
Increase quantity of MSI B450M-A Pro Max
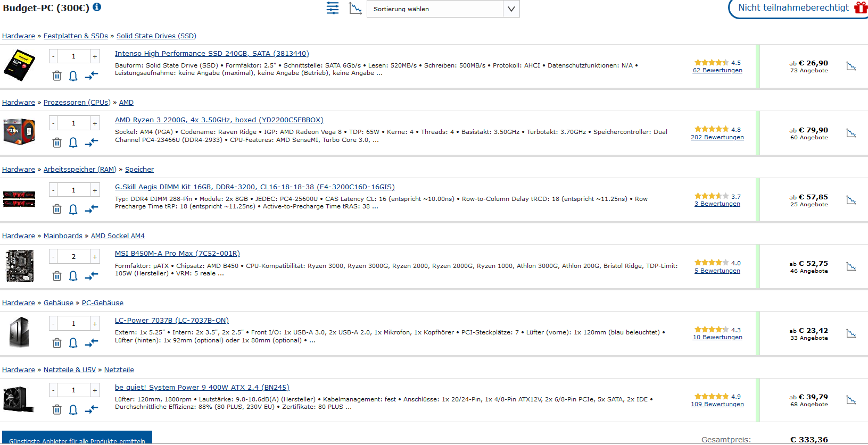[95, 257]
